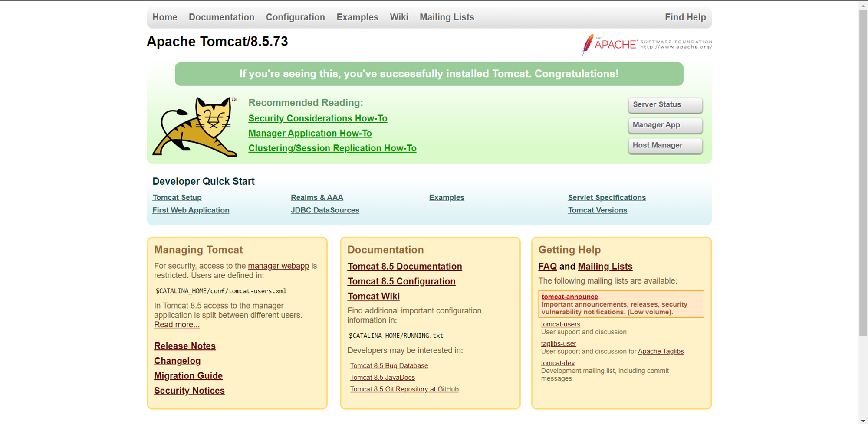Open Security Considerations How-To link
This screenshot has height=424, width=868.
tap(318, 118)
